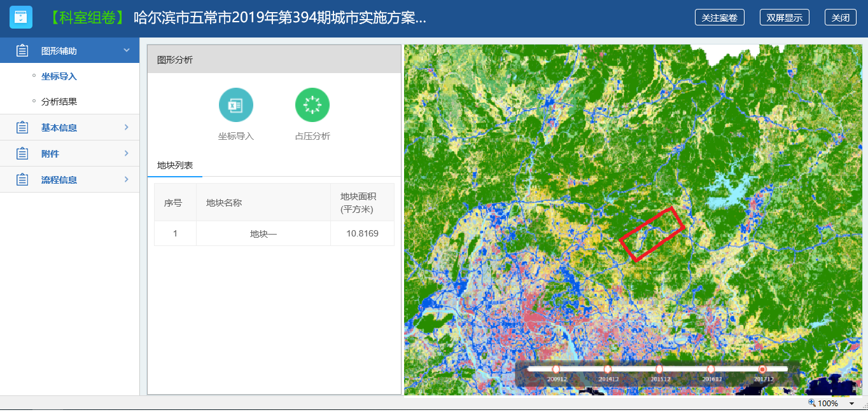
Task: Select the 201512 point on the timeline slider
Action: click(x=659, y=369)
